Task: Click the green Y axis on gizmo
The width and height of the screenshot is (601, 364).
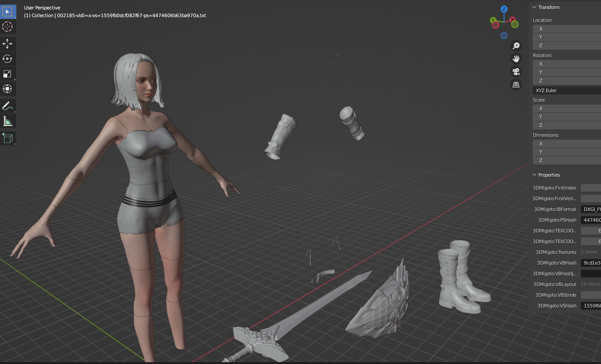Action: point(493,20)
